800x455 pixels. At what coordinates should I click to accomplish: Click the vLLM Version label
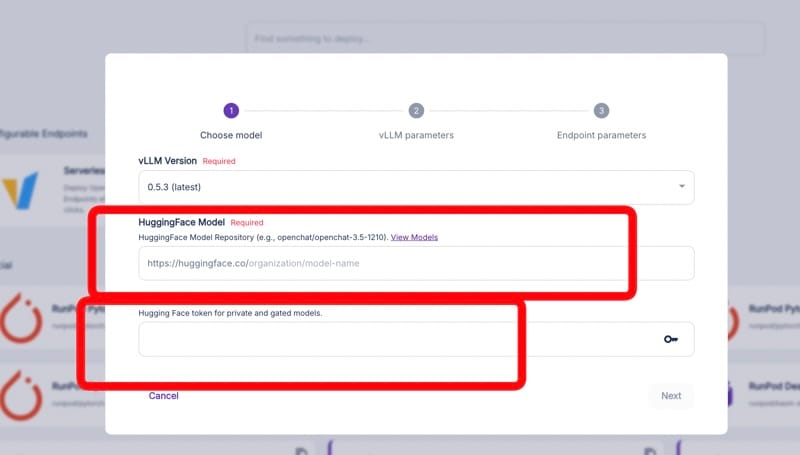pos(167,161)
